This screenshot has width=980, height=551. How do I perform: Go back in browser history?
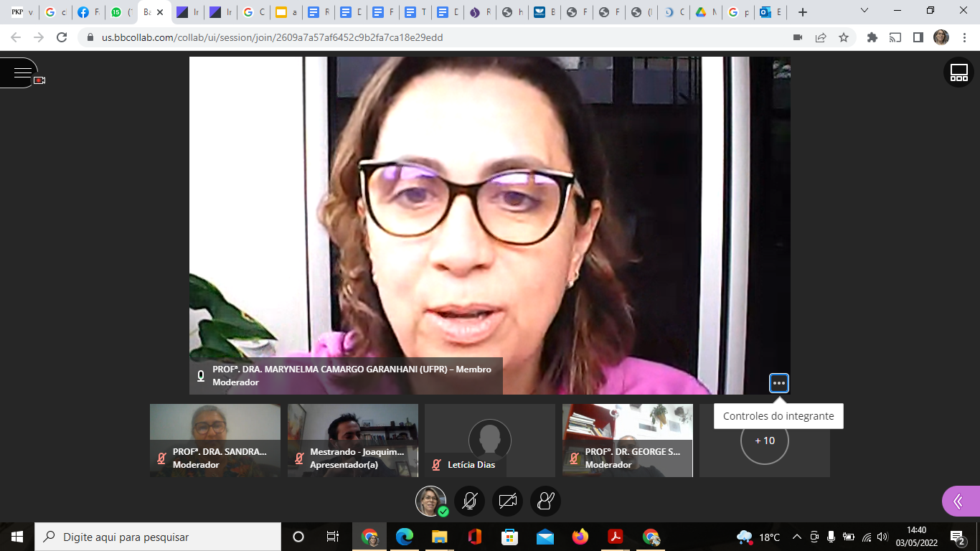[16, 37]
